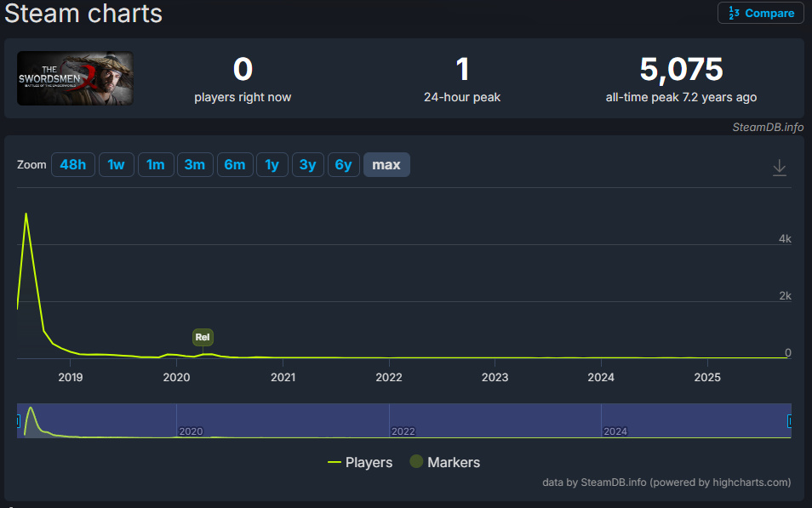Click the 5,075 all-time peak value
Image resolution: width=812 pixels, height=508 pixels.
point(681,70)
